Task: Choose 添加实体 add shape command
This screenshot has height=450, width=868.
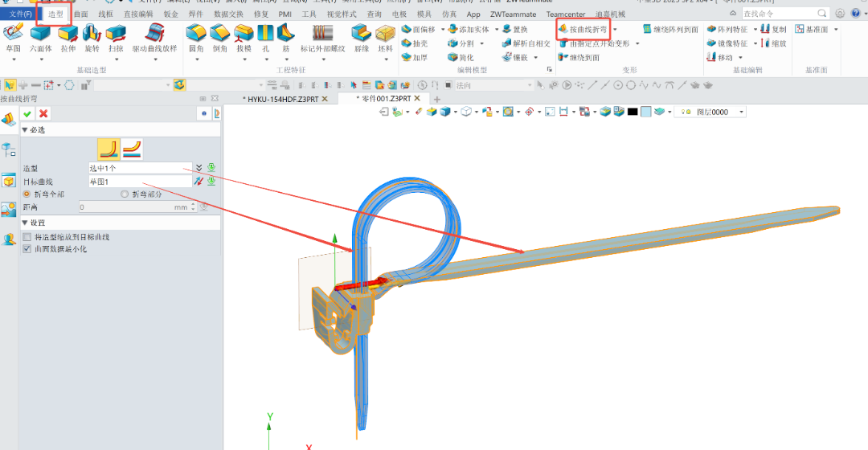Action: [469, 30]
